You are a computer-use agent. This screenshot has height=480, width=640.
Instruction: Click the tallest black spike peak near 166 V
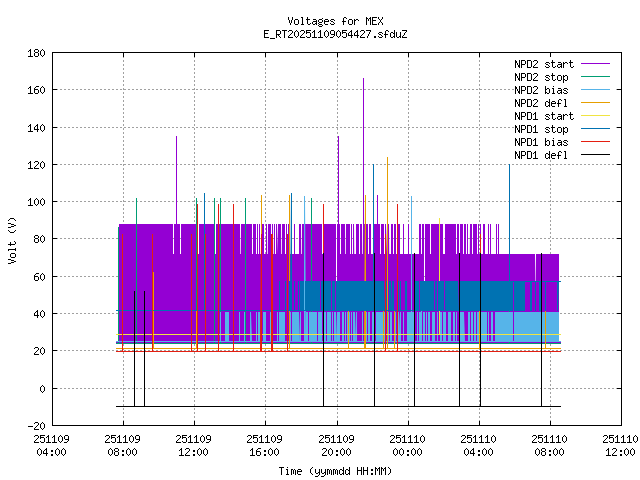click(x=364, y=79)
